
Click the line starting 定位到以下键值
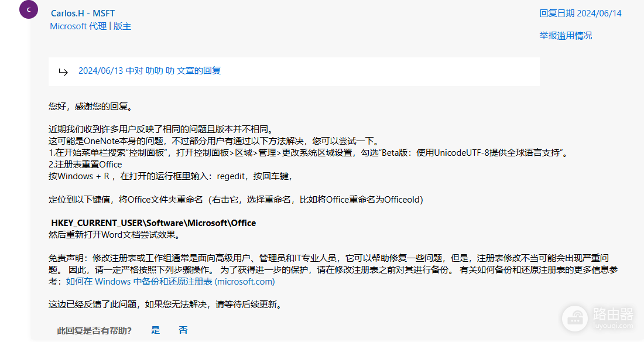236,200
